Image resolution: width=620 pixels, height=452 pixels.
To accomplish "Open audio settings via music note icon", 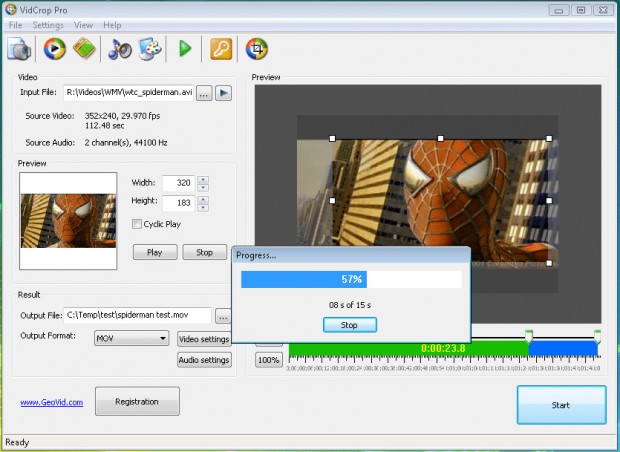I will click(119, 49).
